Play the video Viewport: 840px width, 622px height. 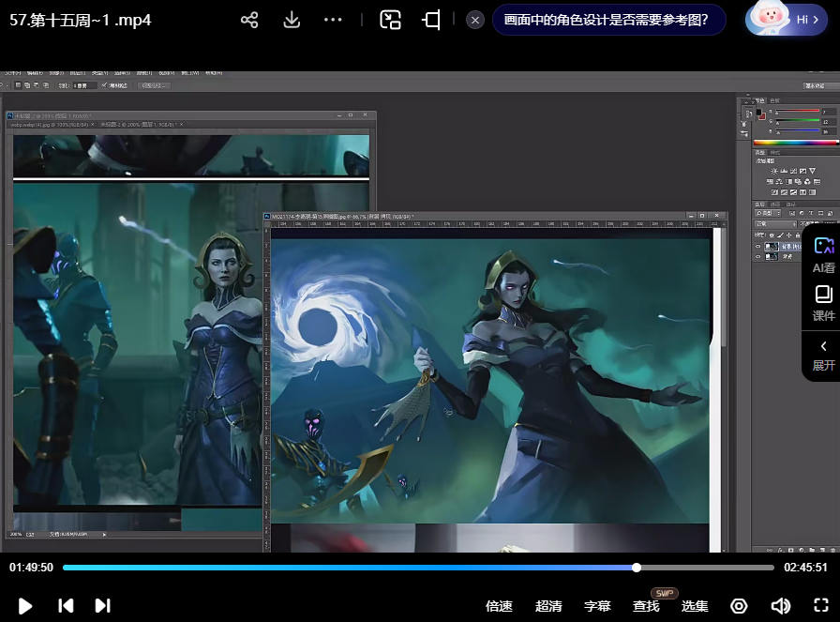pyautogui.click(x=25, y=606)
